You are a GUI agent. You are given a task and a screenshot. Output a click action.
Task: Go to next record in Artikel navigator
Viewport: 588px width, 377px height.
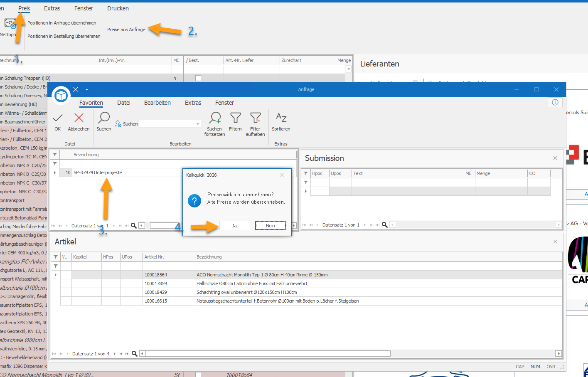coord(115,354)
